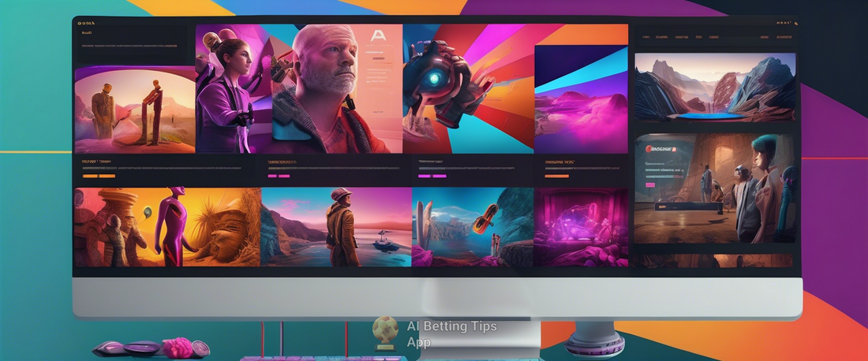Open the pink figure with stone statues thumbnail
Screen dimensions: 868x361
coord(166,227)
